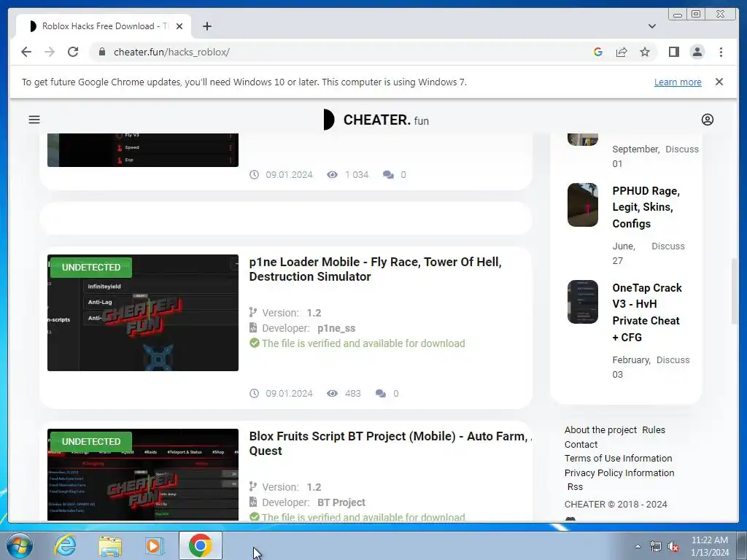The height and width of the screenshot is (560, 747).
Task: Click Discuss under PPHUD Rage entry
Action: [x=668, y=246]
